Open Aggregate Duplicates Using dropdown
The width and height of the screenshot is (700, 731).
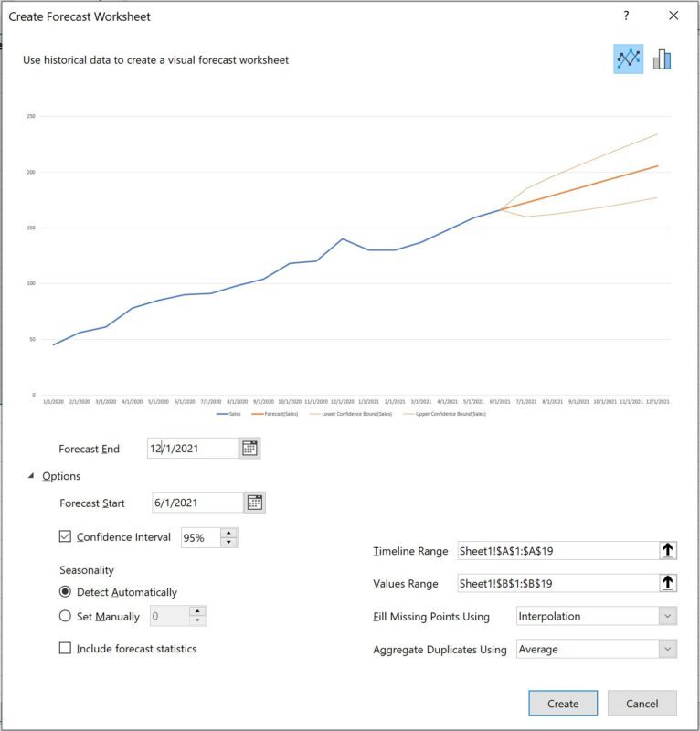597,649
